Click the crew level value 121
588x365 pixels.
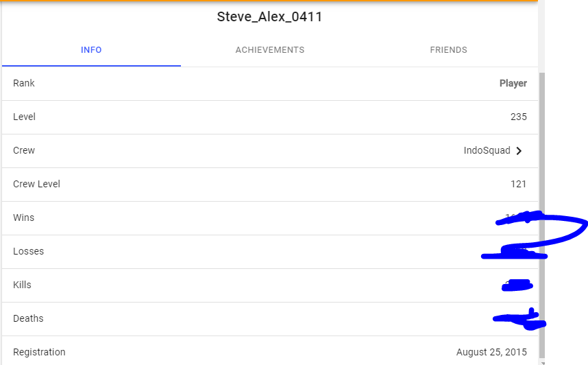tap(518, 184)
